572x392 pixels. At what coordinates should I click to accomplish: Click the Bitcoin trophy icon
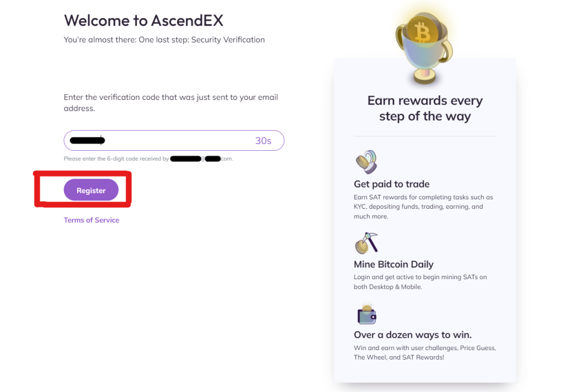423,45
